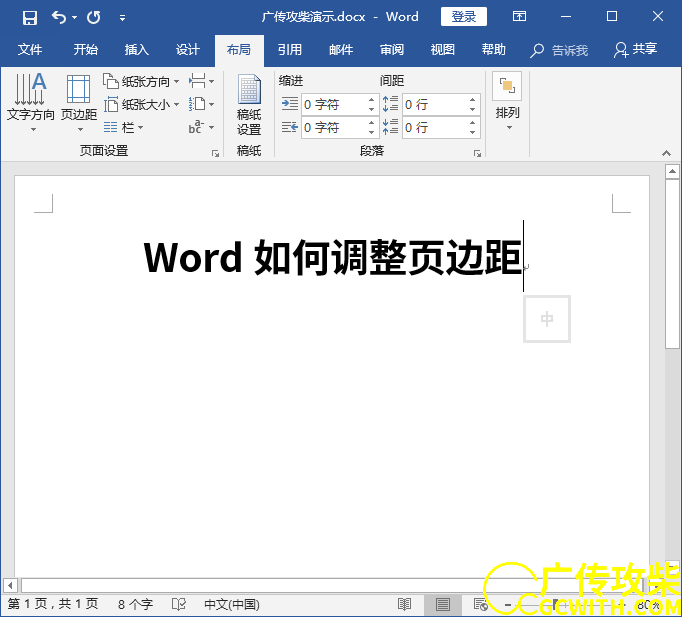Switch to Web Layout view icon

tap(481, 604)
